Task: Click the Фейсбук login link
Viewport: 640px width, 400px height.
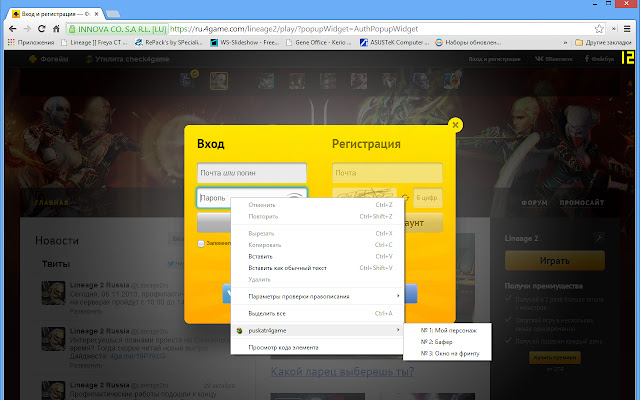Action: pyautogui.click(x=599, y=59)
